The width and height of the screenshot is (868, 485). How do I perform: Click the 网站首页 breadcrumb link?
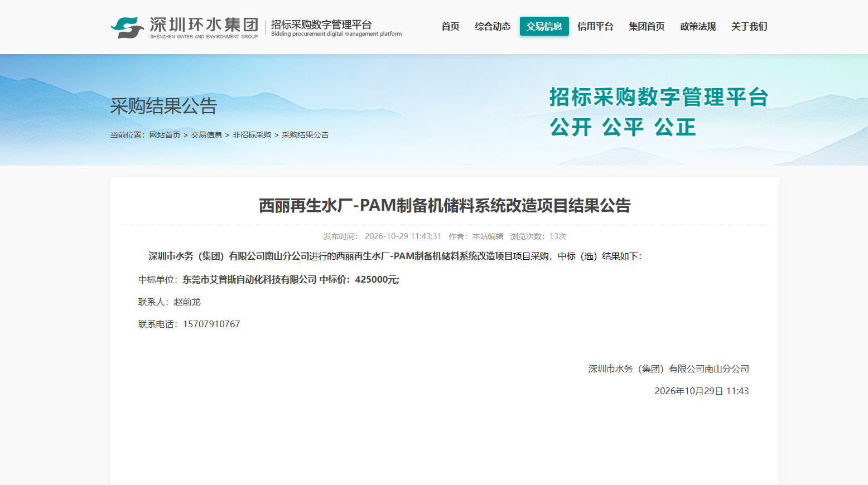(165, 135)
